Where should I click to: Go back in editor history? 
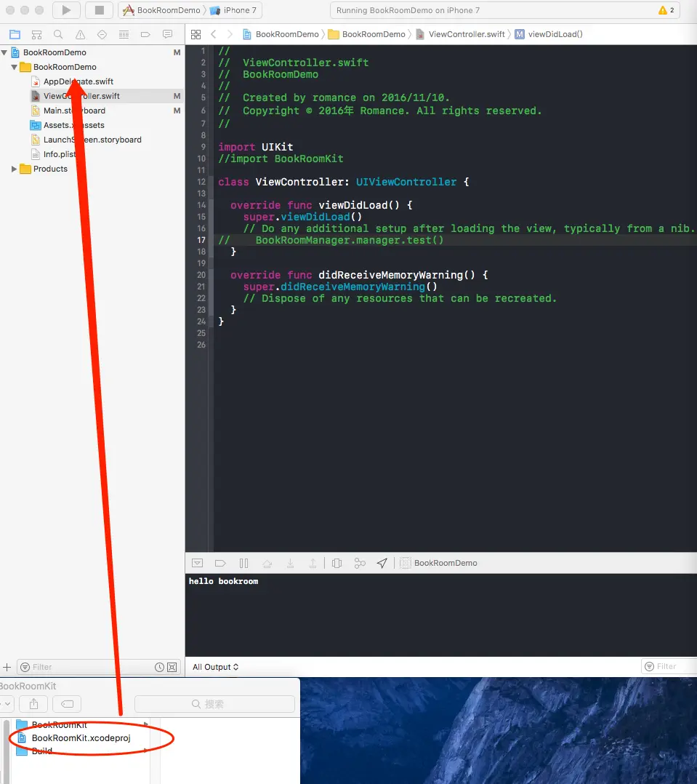pos(214,34)
